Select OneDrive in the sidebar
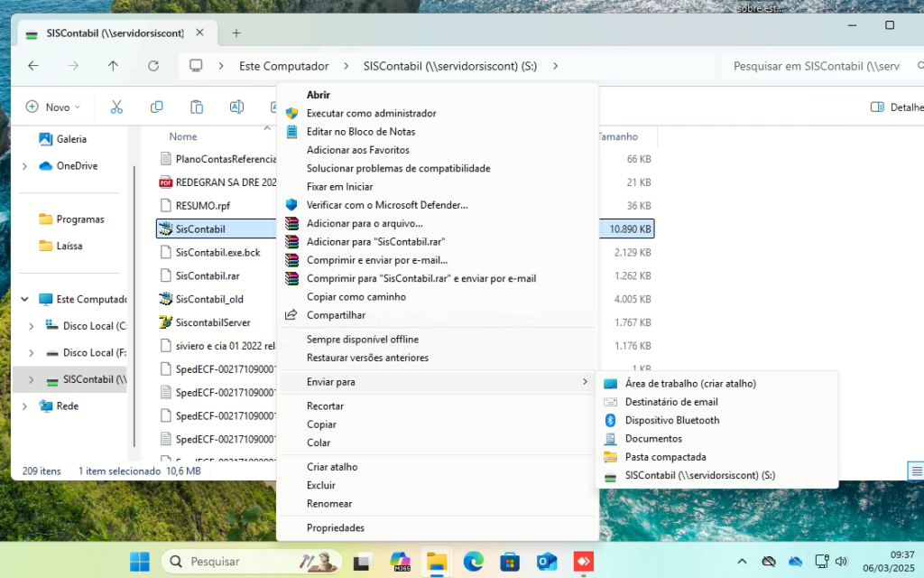Screen dimensions: 924x578 click(x=69, y=166)
